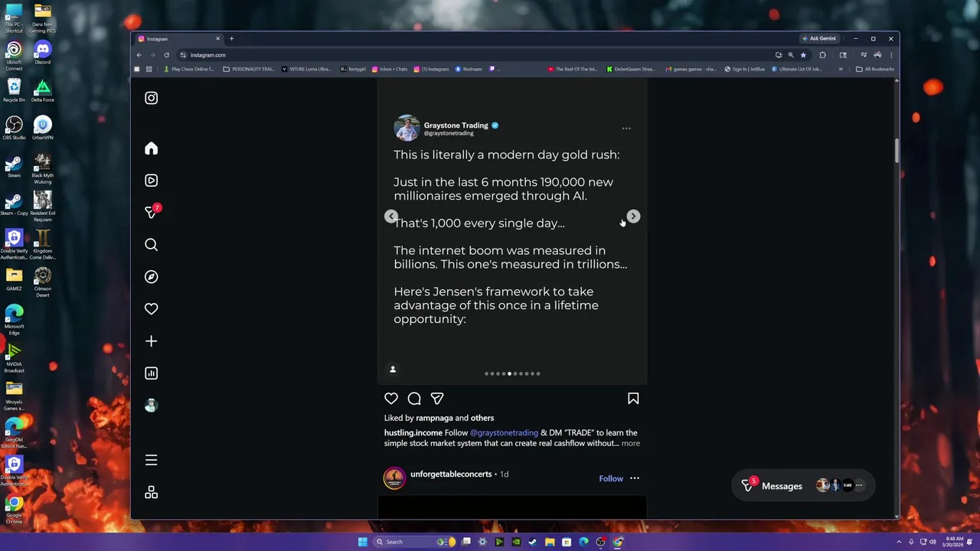Open Sign In | JetBlue bookmark

click(x=745, y=69)
